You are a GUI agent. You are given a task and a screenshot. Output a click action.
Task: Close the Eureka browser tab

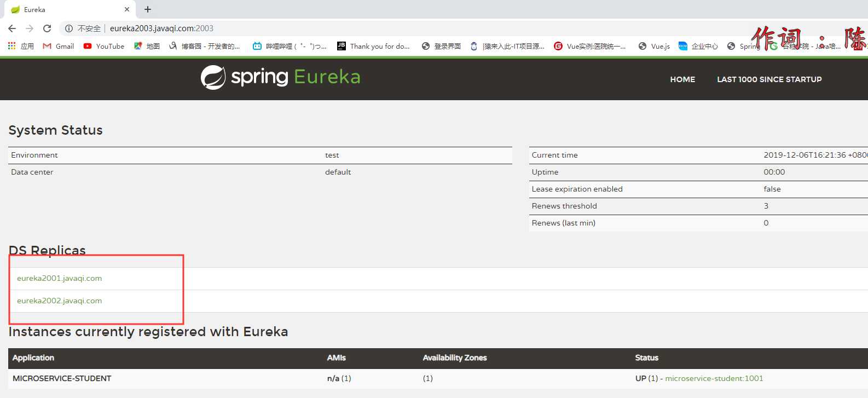coord(127,9)
